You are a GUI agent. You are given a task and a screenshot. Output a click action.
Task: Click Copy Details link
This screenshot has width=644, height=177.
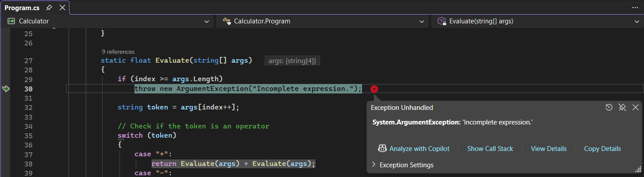pyautogui.click(x=602, y=149)
